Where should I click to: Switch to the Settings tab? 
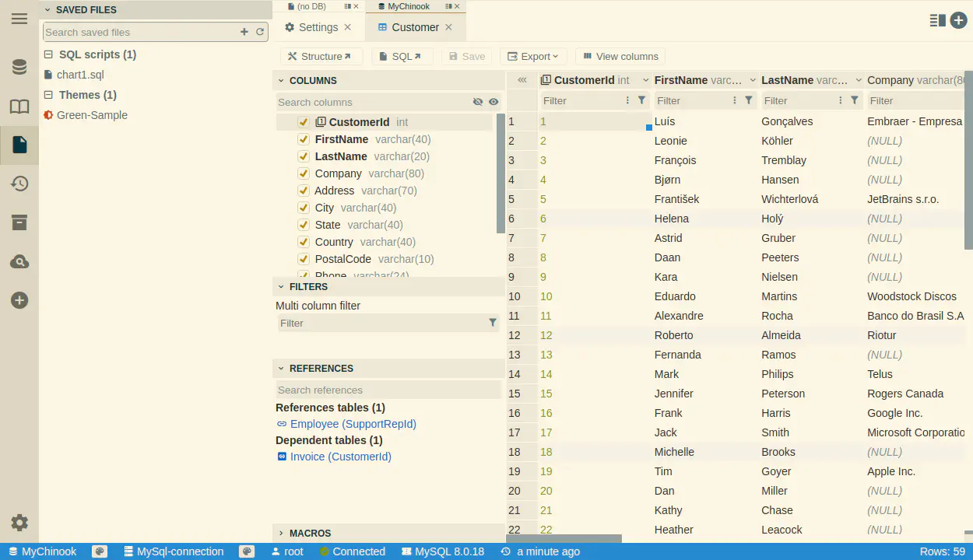click(318, 27)
